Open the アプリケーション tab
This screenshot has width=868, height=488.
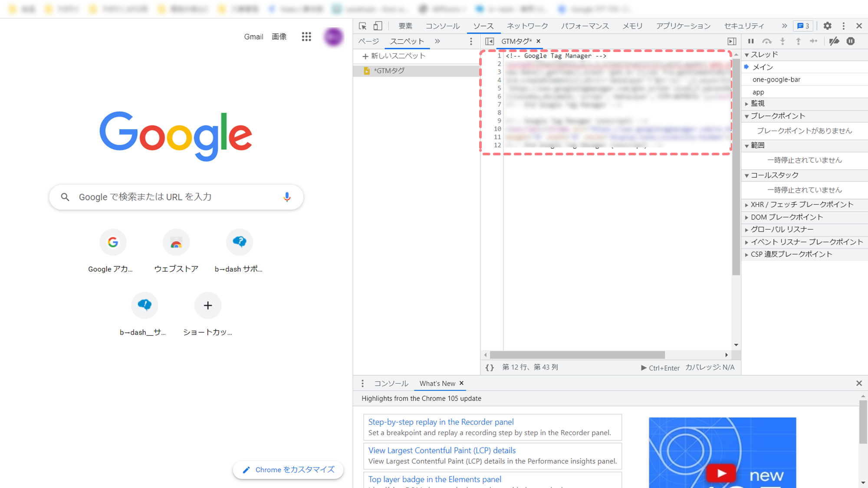(683, 26)
